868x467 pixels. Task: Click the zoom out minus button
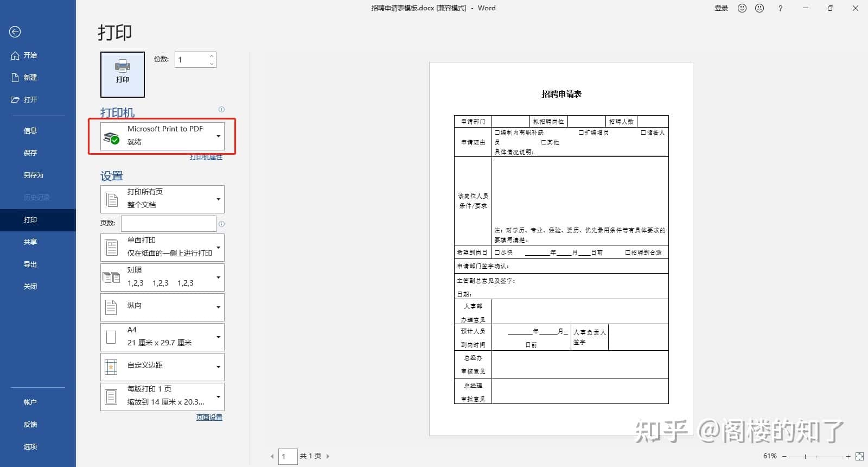pos(784,456)
